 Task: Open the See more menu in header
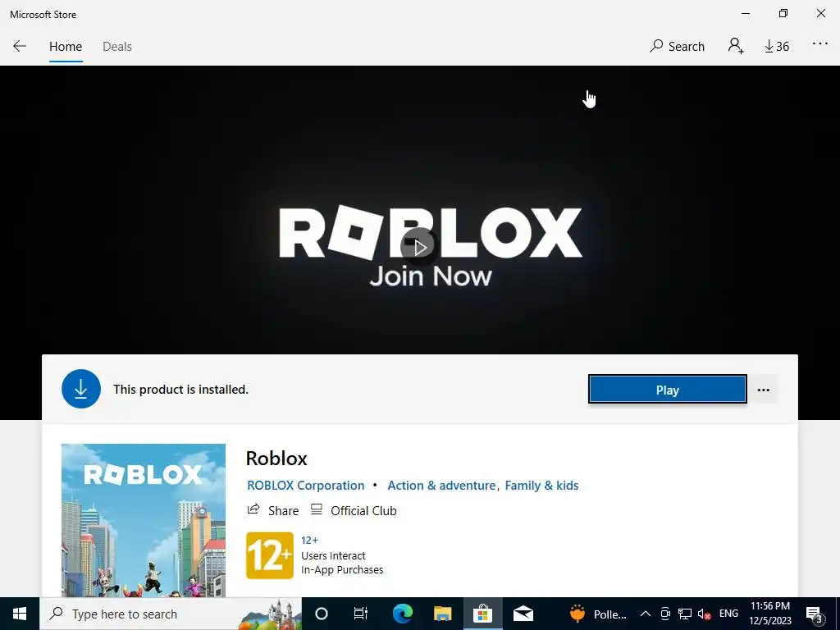coord(819,44)
